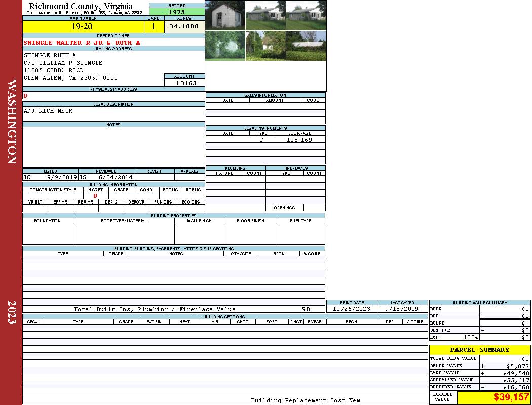Click the Glen Allen mailing address line

[x=70, y=78]
